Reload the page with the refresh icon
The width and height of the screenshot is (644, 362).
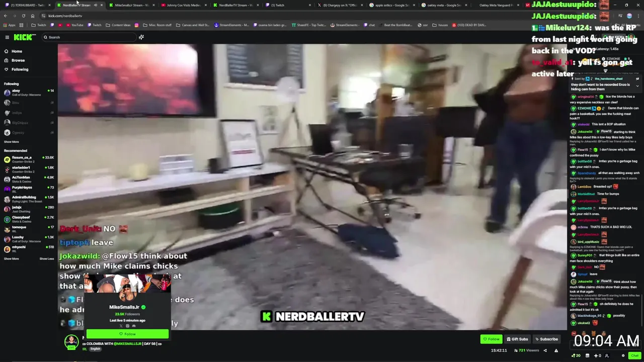(23, 16)
